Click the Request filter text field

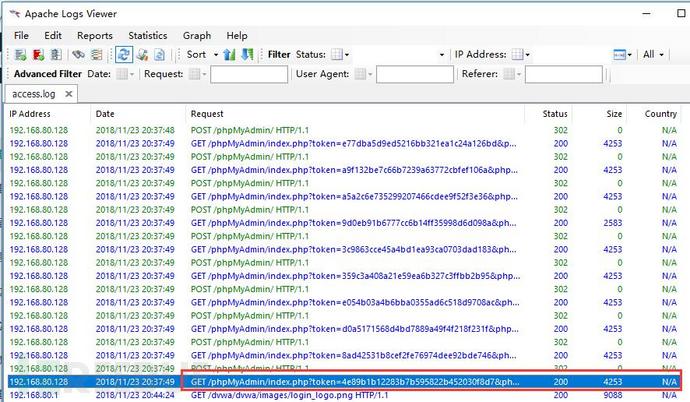[249, 74]
